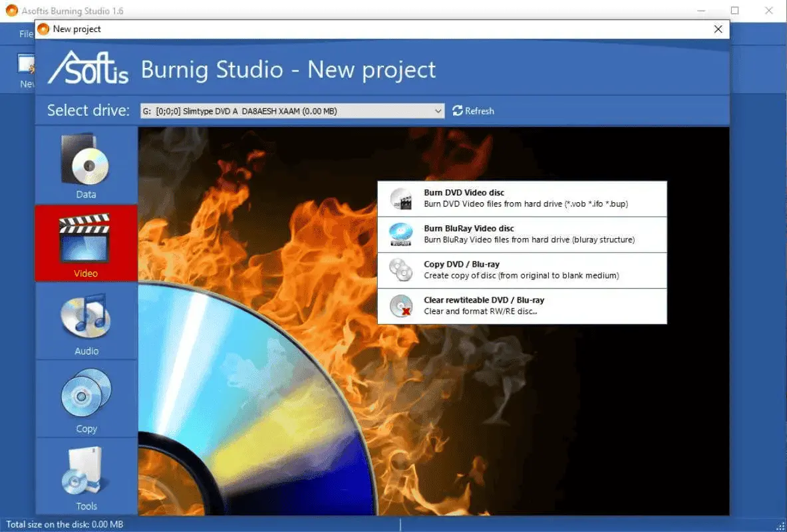Click the Asoftis Burning Studio title bar icon
This screenshot has width=787, height=532.
click(x=11, y=10)
